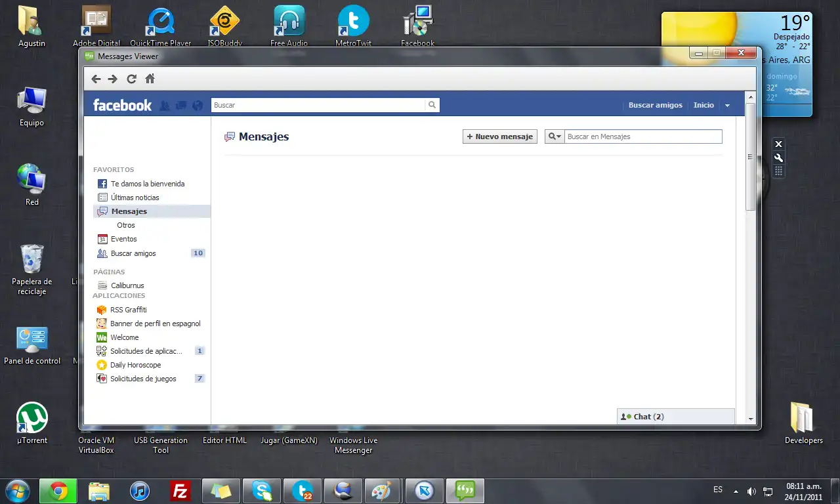Close the weather gadget with X button

point(778,144)
